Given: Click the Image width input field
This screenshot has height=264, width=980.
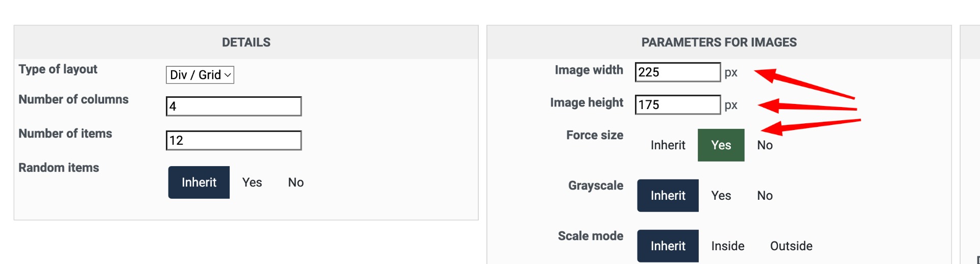Looking at the screenshot, I should [677, 72].
